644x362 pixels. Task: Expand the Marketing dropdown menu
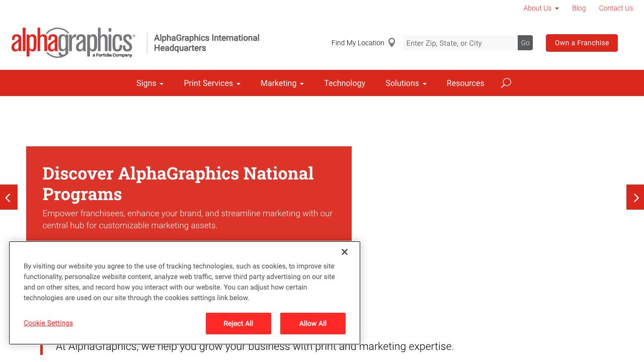(x=282, y=83)
